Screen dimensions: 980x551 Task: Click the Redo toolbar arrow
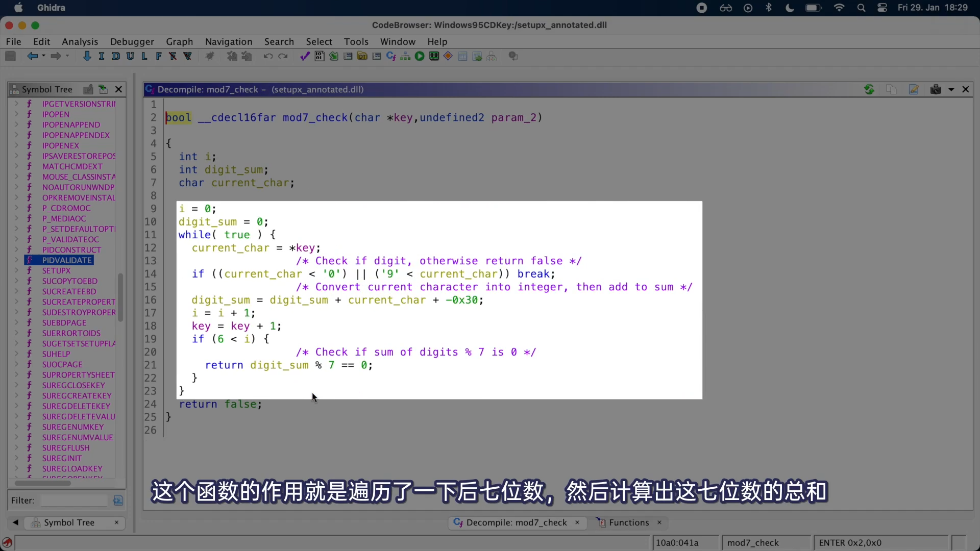(283, 56)
